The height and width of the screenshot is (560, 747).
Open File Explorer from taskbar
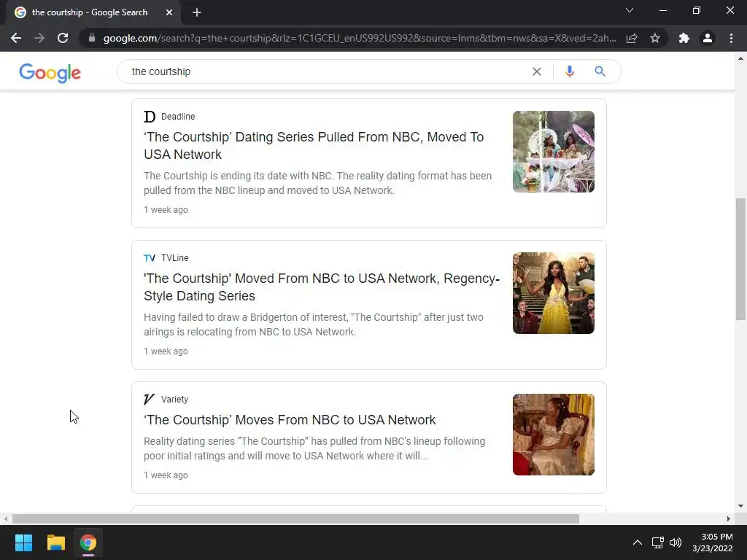click(55, 542)
